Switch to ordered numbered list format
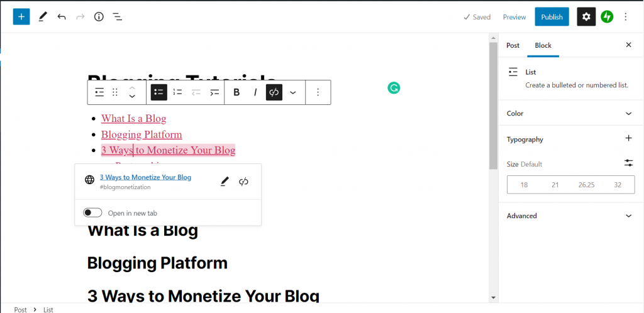 point(177,92)
